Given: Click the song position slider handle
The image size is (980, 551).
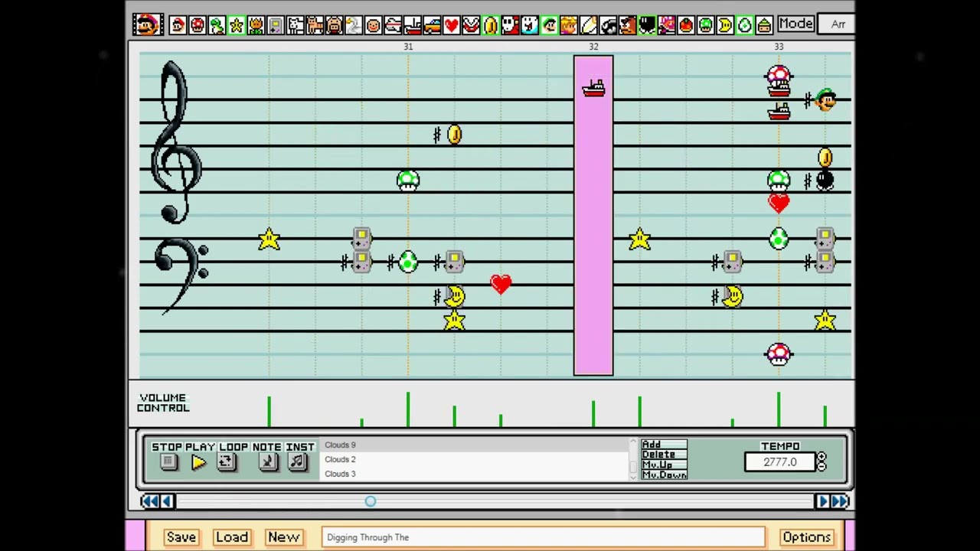Looking at the screenshot, I should (x=371, y=501).
